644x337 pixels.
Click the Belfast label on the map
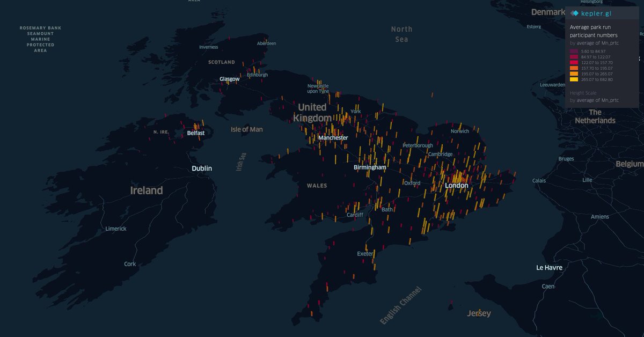coord(196,133)
